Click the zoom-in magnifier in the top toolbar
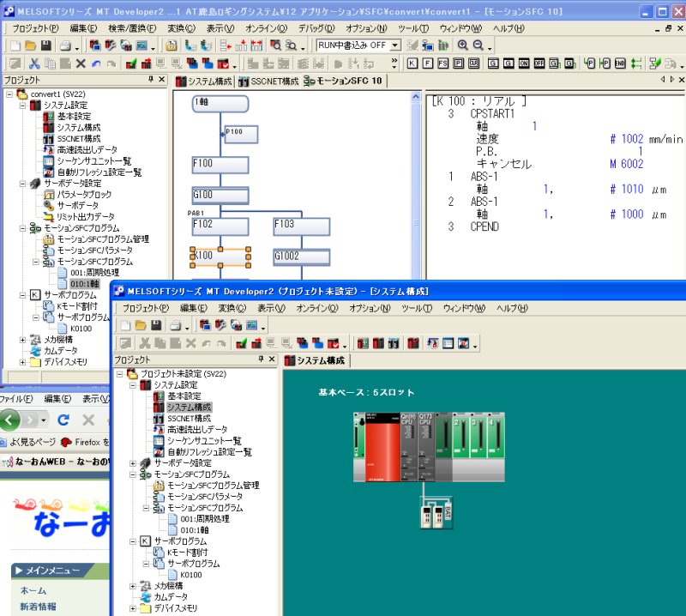The height and width of the screenshot is (616, 686). click(x=463, y=45)
